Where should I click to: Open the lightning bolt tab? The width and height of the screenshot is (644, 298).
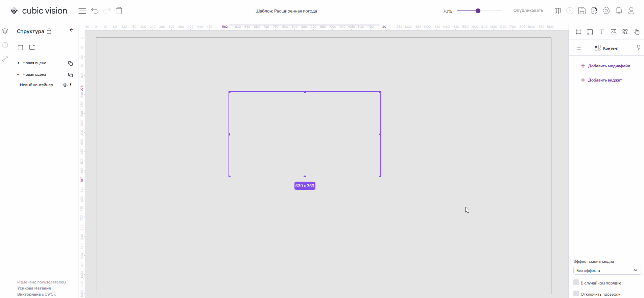pyautogui.click(x=638, y=48)
